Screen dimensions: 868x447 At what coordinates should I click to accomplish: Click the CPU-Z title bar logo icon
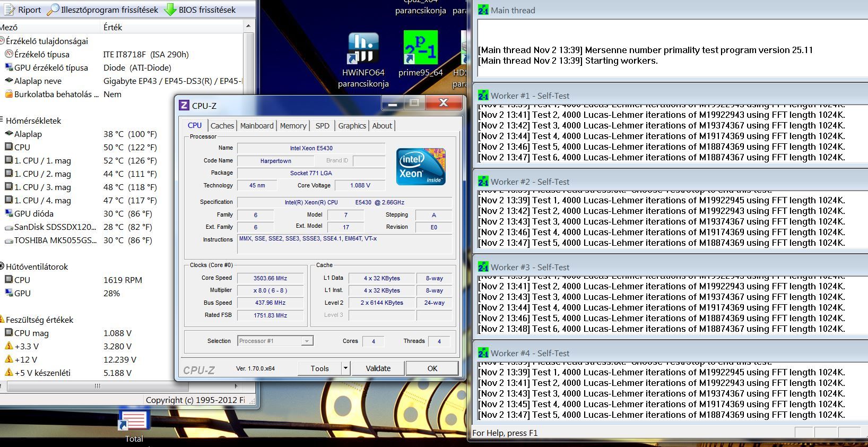(184, 105)
